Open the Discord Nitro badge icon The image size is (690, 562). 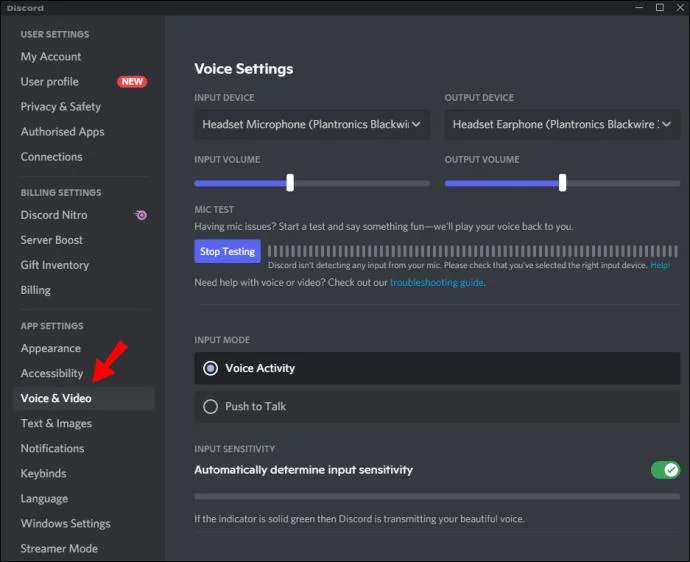(141, 215)
